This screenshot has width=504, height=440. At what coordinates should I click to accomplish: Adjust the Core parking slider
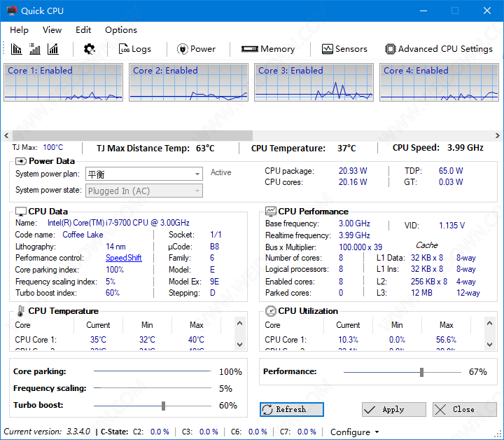click(x=152, y=371)
